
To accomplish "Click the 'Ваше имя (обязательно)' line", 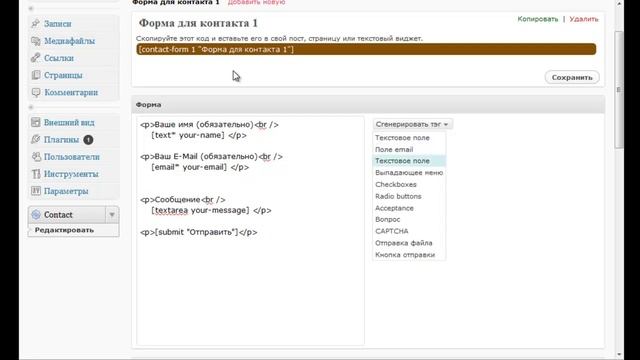I will [x=209, y=124].
